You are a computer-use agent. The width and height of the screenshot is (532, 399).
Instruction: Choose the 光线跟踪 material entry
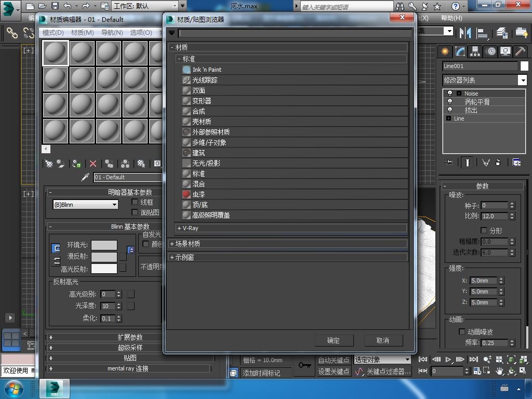(295, 80)
